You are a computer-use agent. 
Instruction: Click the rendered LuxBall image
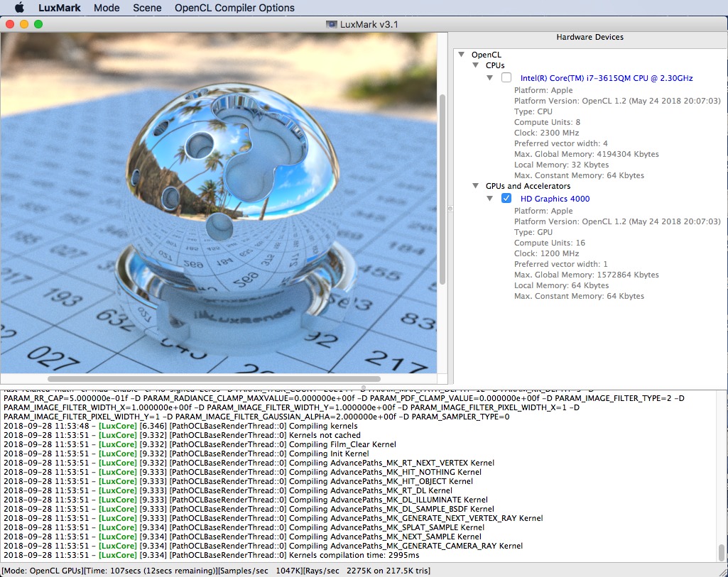[x=219, y=203]
